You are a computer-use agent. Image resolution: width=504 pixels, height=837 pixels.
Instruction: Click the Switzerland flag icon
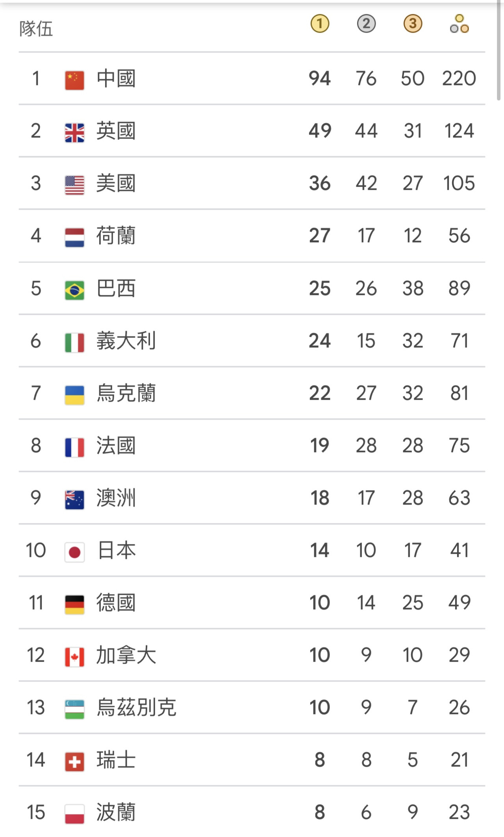coord(74,762)
